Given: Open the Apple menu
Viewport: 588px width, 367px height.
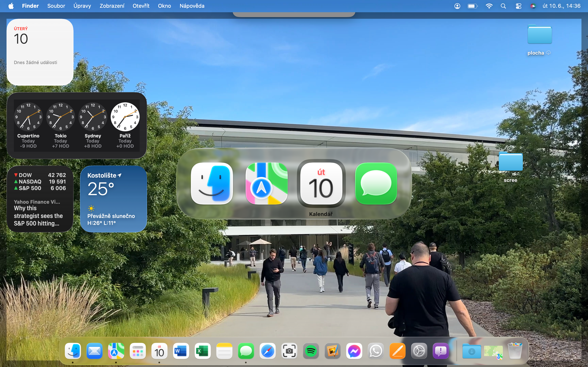Looking at the screenshot, I should point(11,6).
